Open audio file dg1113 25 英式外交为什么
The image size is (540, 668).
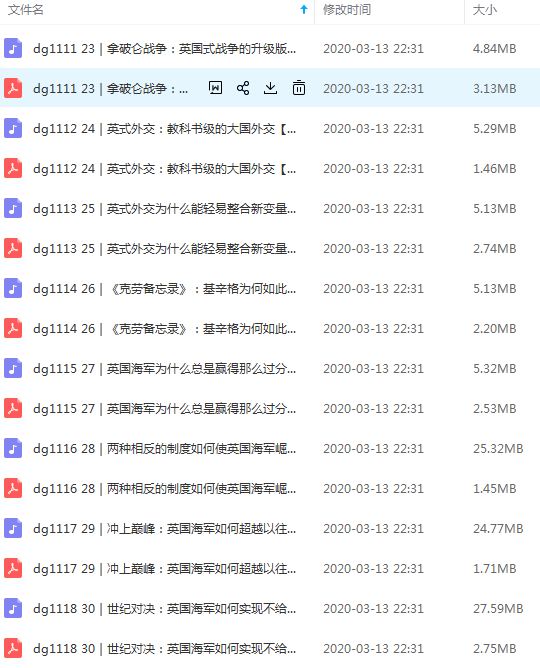coord(164,209)
